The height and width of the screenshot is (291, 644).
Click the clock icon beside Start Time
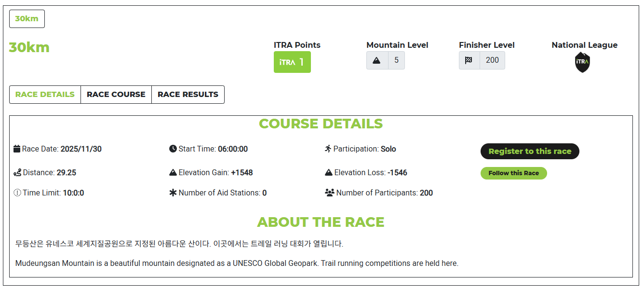(173, 149)
